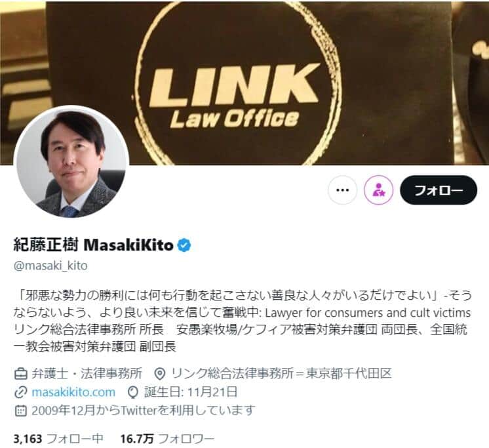This screenshot has height=448, width=489.
Task: Click the chain link icon
Action: (21, 392)
